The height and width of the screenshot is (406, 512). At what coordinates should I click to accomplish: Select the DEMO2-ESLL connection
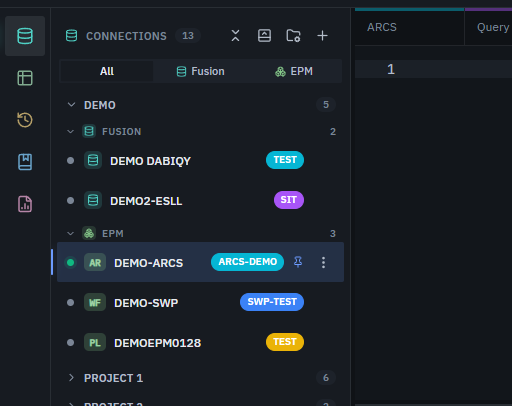[x=200, y=200]
